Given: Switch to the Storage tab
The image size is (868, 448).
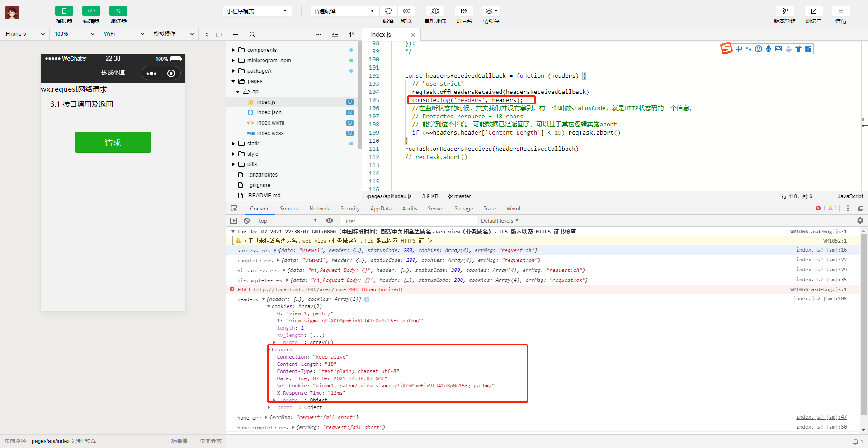Looking at the screenshot, I should click(463, 209).
